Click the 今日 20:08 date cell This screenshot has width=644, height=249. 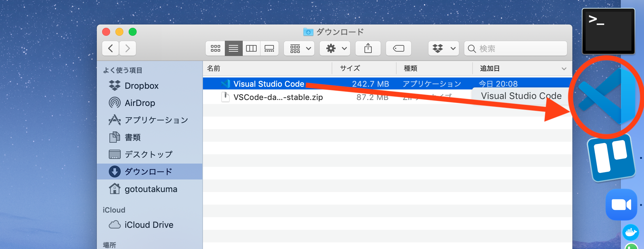click(x=498, y=84)
